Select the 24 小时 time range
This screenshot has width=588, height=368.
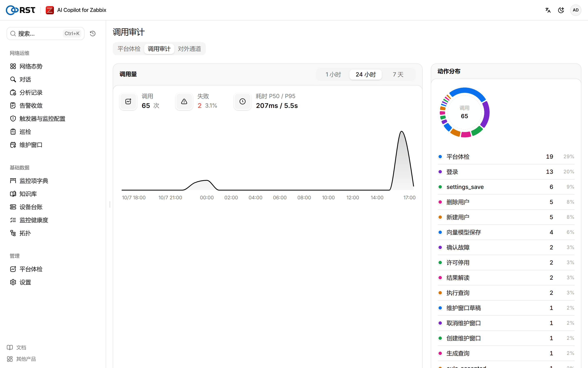(x=366, y=74)
